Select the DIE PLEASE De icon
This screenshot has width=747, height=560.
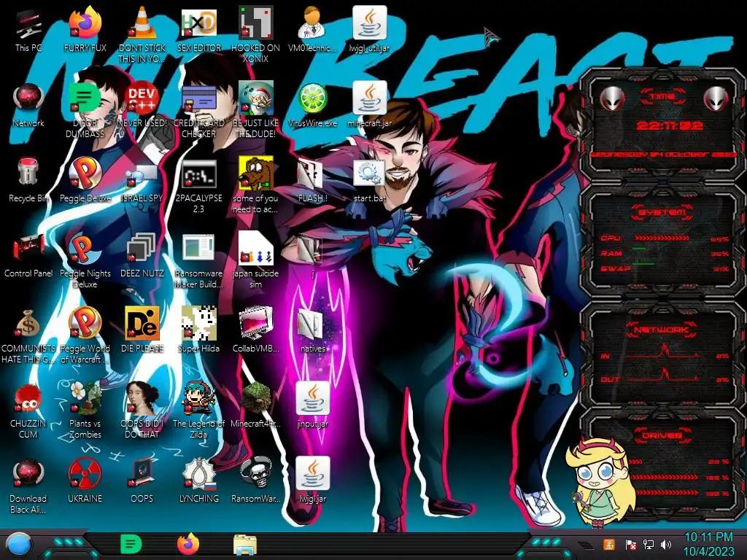click(142, 324)
